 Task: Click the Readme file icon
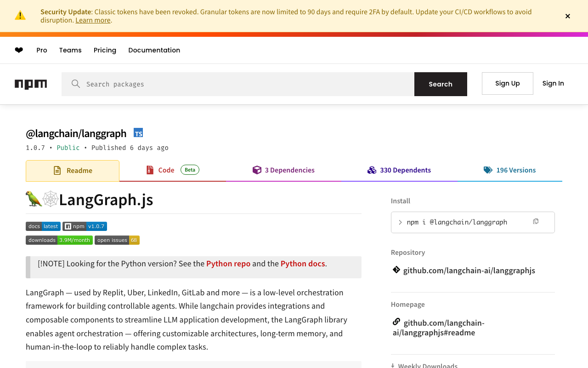[x=57, y=171]
